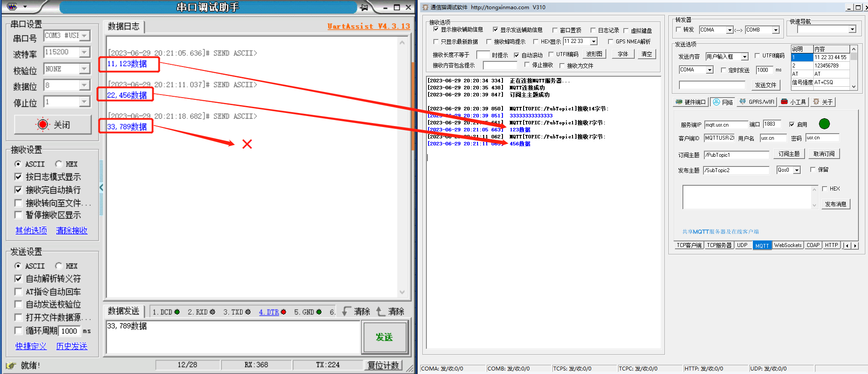This screenshot has height=374, width=868.
Task: Switch to the TCP server (TCP服务器) tab
Action: (719, 245)
